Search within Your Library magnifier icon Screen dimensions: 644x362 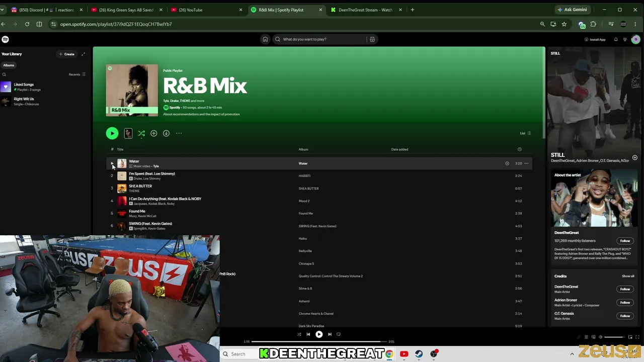click(4, 74)
